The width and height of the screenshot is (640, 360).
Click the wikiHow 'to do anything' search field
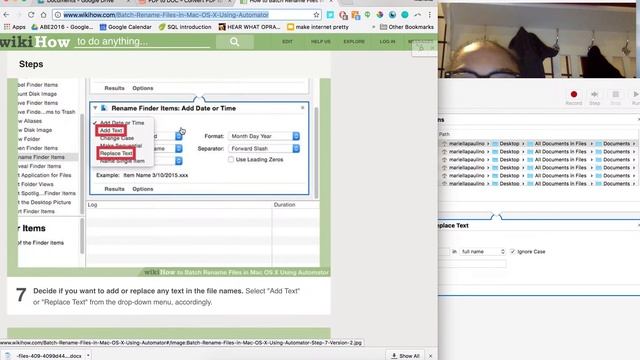pos(142,42)
